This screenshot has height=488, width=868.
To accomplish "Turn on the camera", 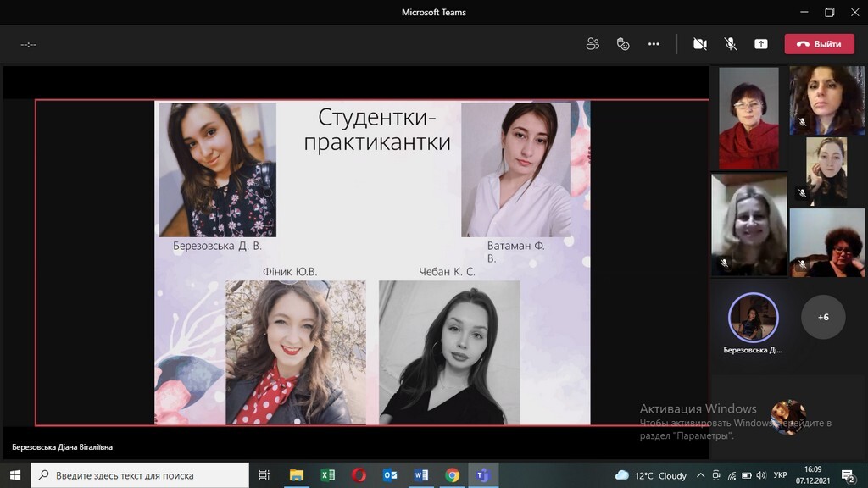I will coord(700,44).
